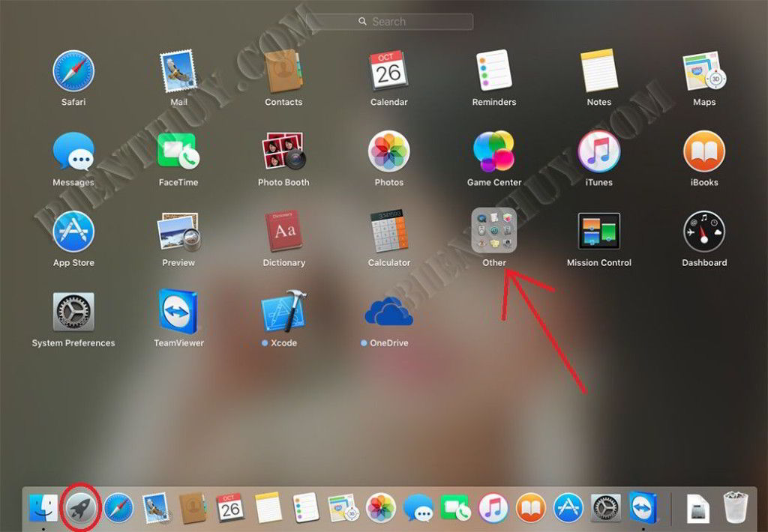Open Messages icon in the Dock
The width and height of the screenshot is (768, 532).
[418, 508]
